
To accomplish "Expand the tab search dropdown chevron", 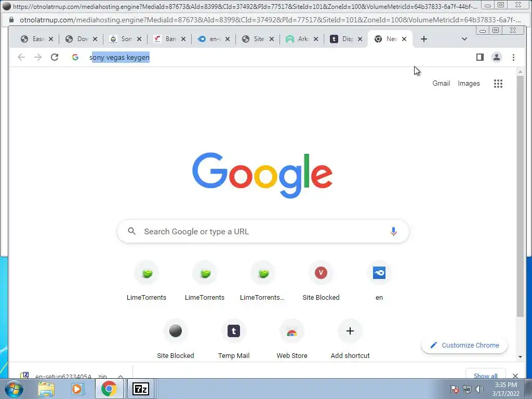I will click(x=464, y=39).
